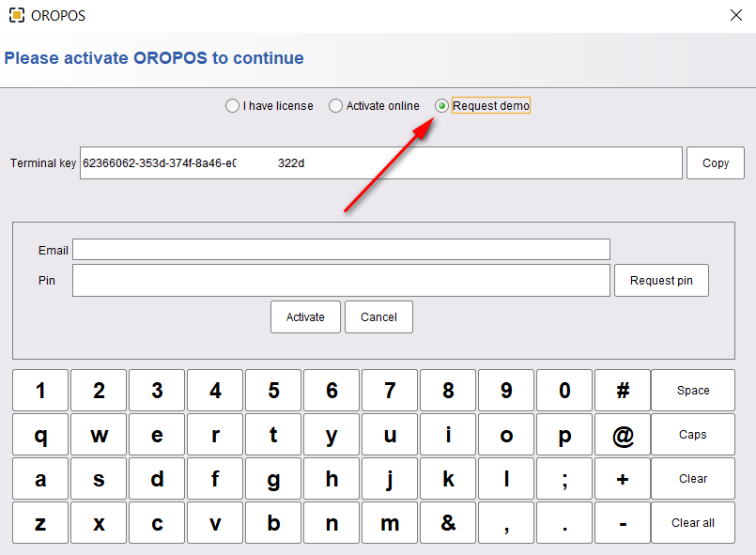
Task: Tap the 6 key on virtual keyboard
Action: click(x=332, y=390)
